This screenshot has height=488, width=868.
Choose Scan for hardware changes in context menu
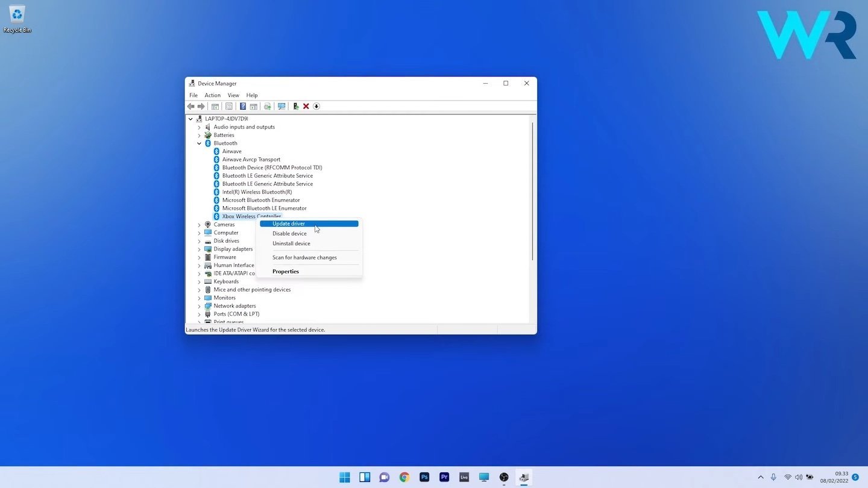coord(309,257)
